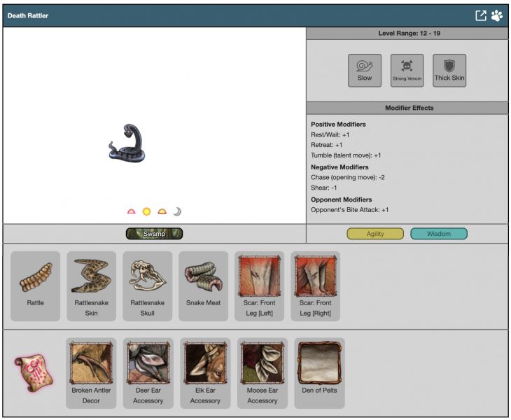This screenshot has width=511, height=420.
Task: Select Broken Antler Decor item
Action: coord(91,373)
